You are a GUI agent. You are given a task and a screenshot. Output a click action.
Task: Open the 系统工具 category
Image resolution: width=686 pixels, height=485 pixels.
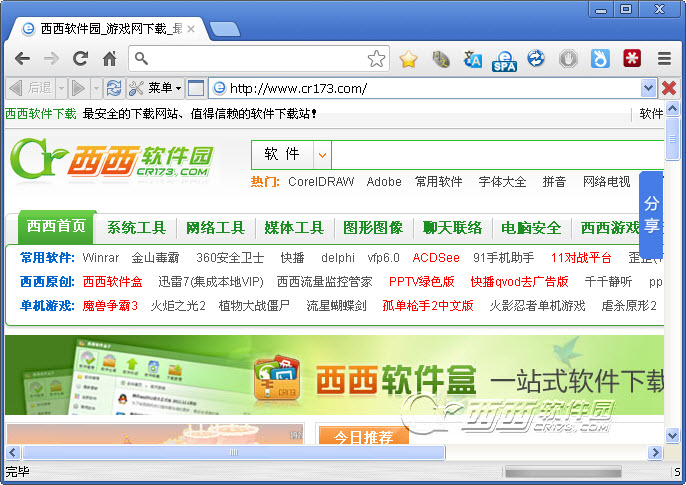[136, 228]
